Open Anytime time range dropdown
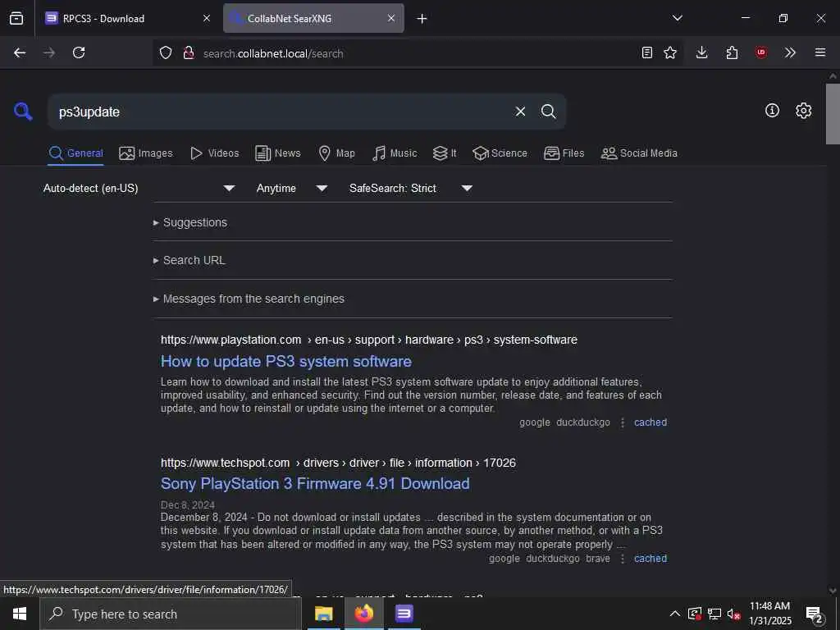 [x=292, y=188]
